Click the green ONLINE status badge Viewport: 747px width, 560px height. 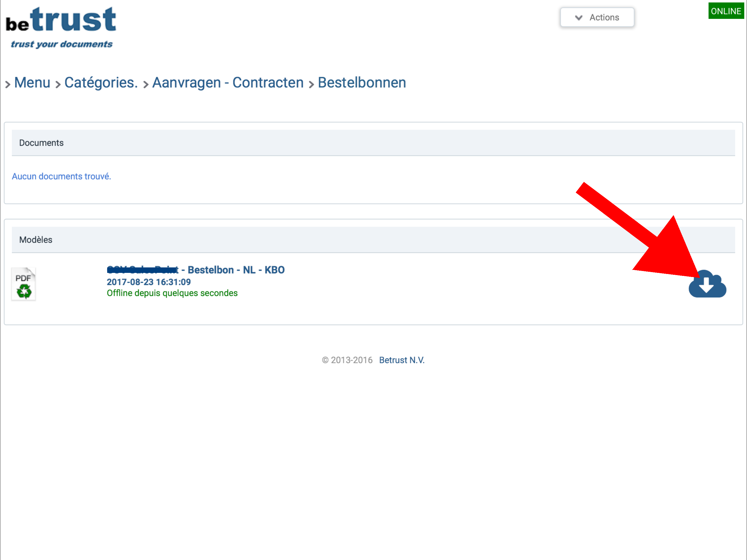click(x=726, y=11)
